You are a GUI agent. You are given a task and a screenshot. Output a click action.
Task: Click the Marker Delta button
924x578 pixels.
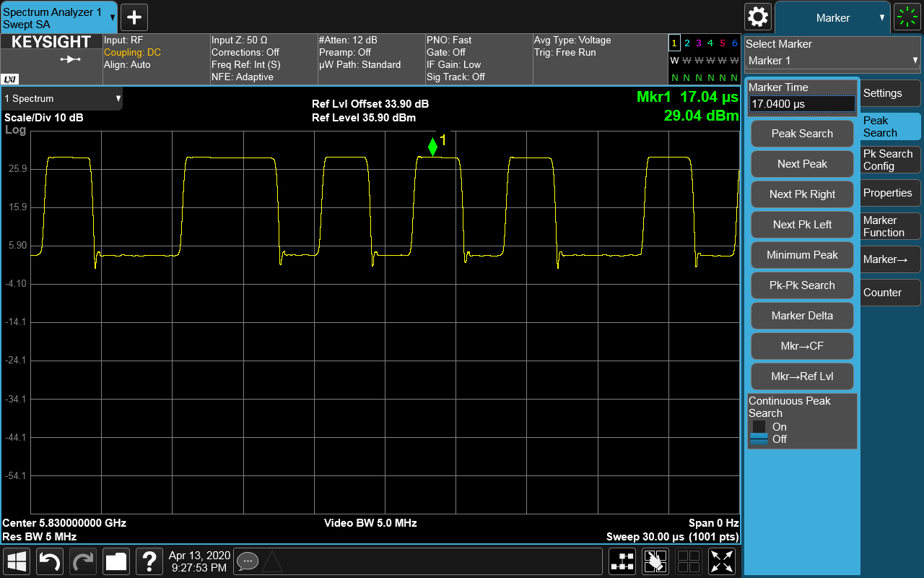point(802,316)
